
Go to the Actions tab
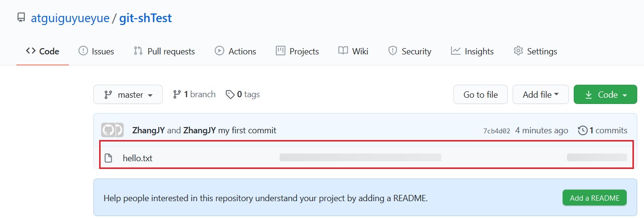[235, 51]
